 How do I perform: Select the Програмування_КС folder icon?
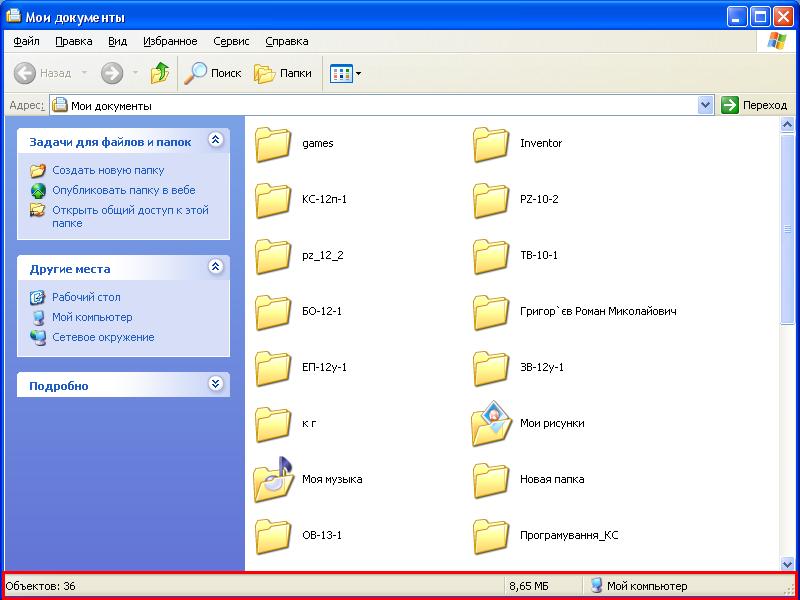(491, 536)
